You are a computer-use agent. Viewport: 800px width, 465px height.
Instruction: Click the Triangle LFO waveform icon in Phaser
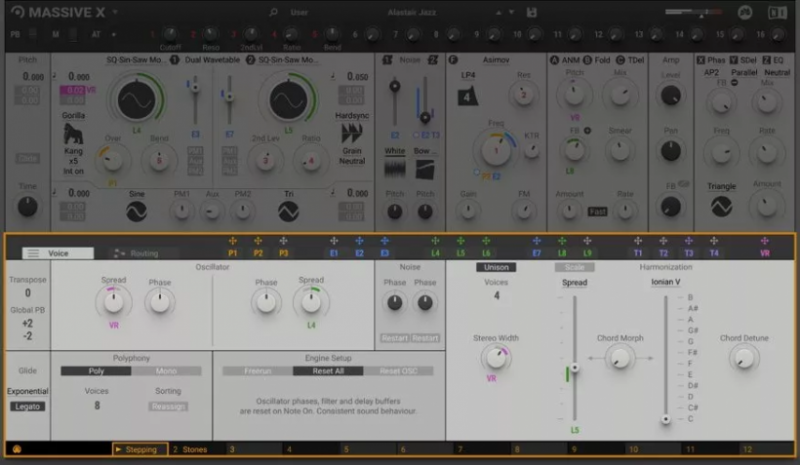point(721,206)
